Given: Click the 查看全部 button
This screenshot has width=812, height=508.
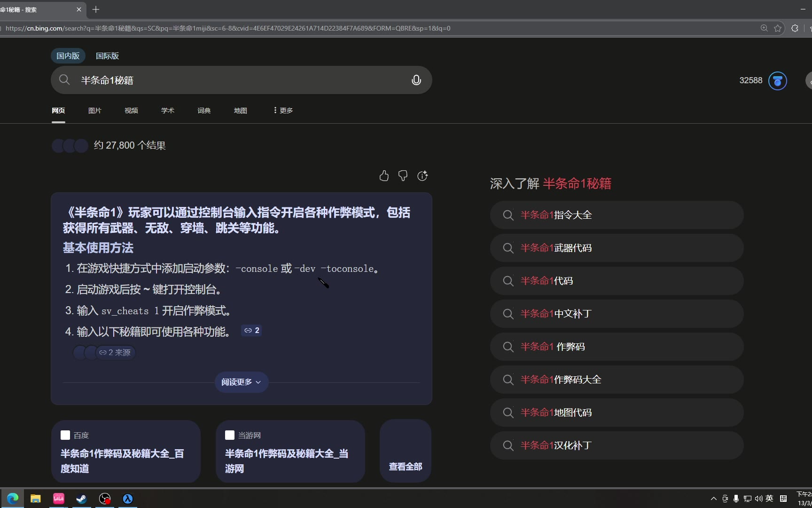Looking at the screenshot, I should coord(405,466).
